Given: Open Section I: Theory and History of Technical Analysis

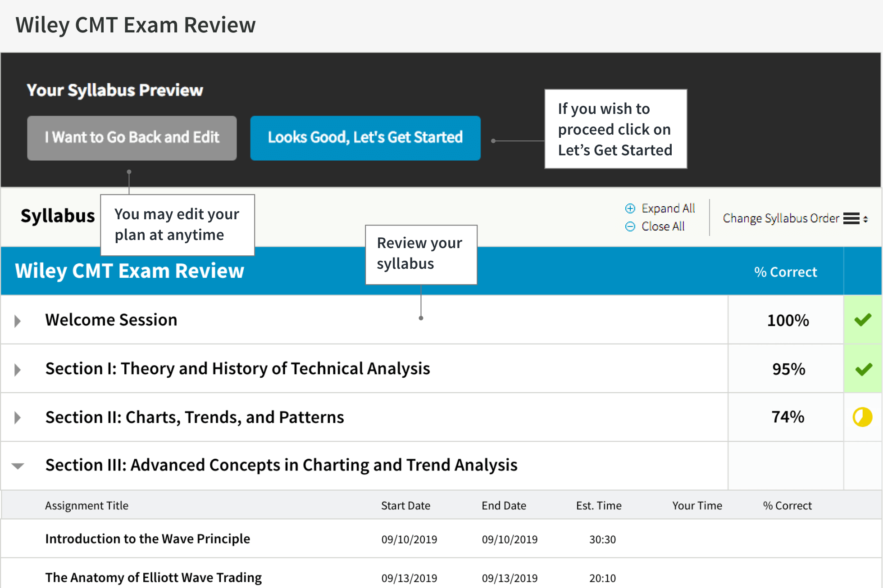Looking at the screenshot, I should tap(238, 368).
